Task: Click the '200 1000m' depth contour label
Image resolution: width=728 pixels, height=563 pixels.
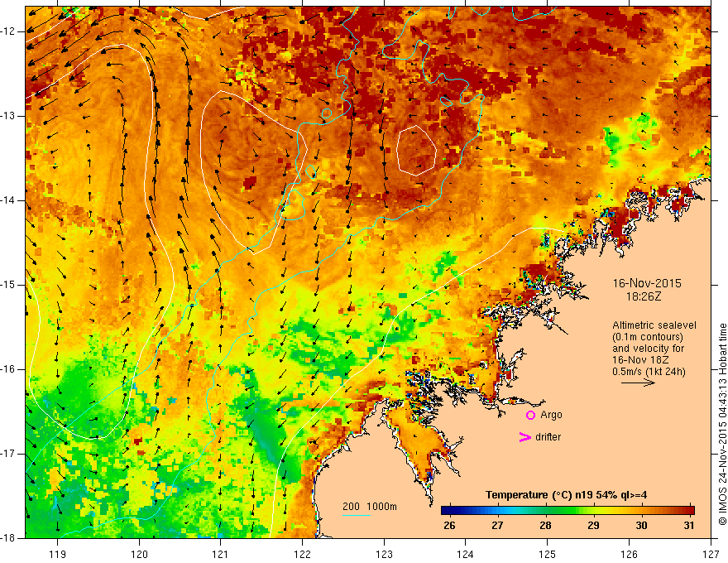Action: 370,507
